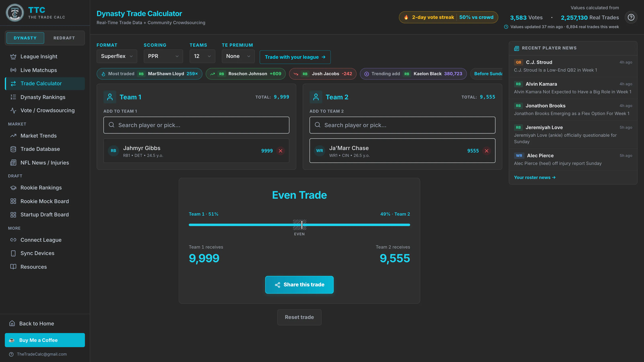Follow the Your roster news link
Image resolution: width=644 pixels, height=362 pixels.
535,177
